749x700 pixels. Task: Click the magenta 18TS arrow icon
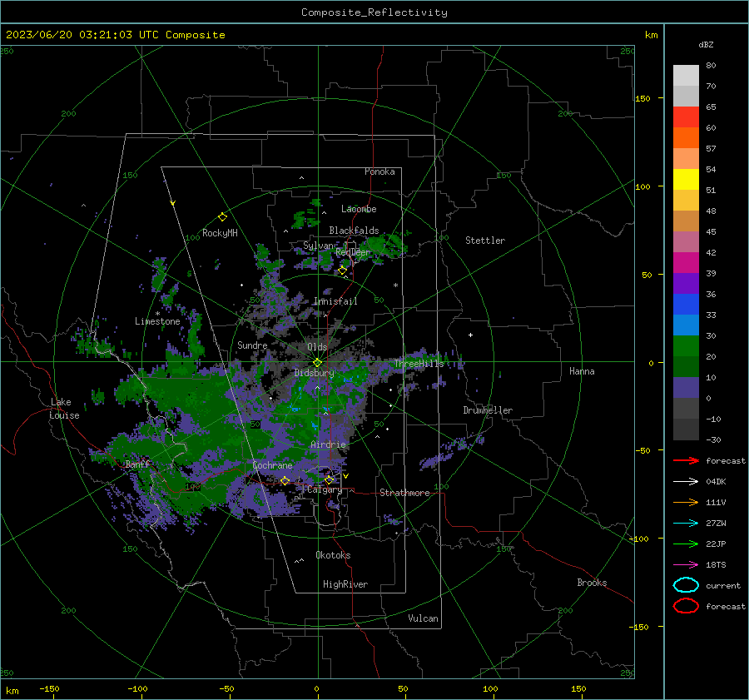click(686, 565)
